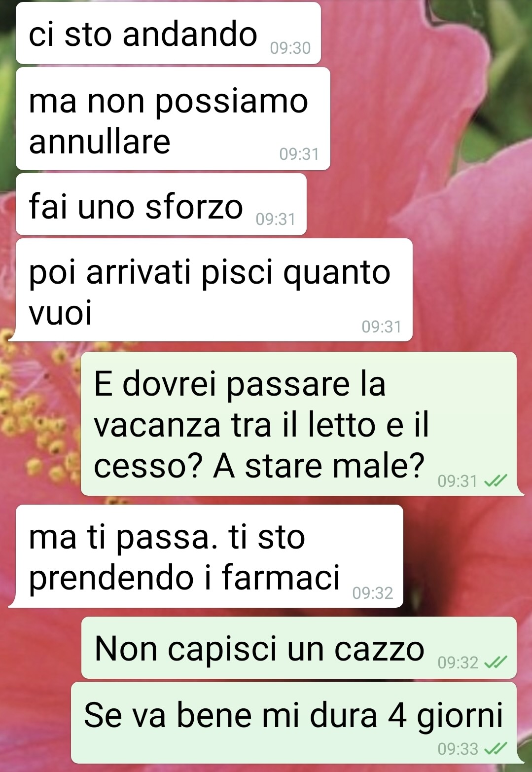Tap the sent message 'E dovrei passare la vacanza'
Image resolution: width=532 pixels, height=772 pixels.
click(299, 424)
